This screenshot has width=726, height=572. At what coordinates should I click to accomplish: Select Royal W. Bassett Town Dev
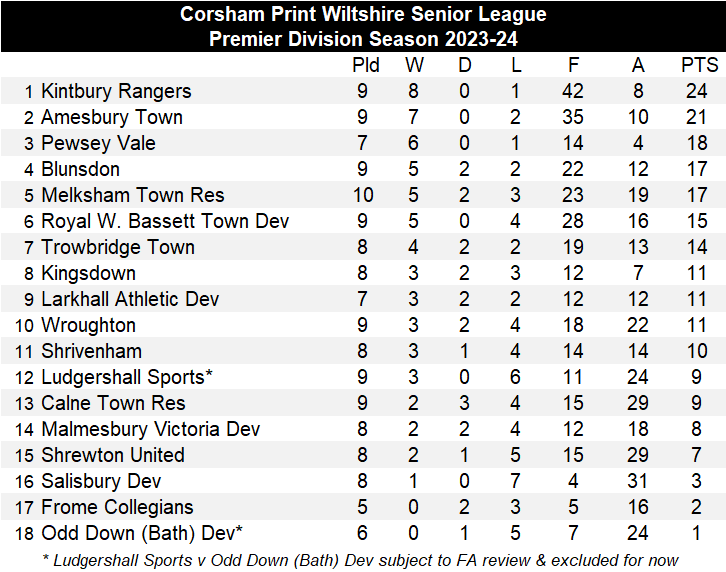tap(165, 221)
